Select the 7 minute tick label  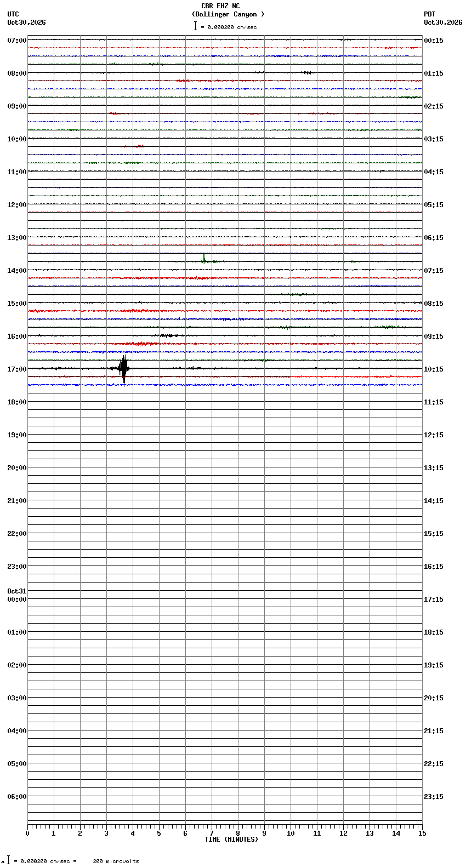pos(212,833)
